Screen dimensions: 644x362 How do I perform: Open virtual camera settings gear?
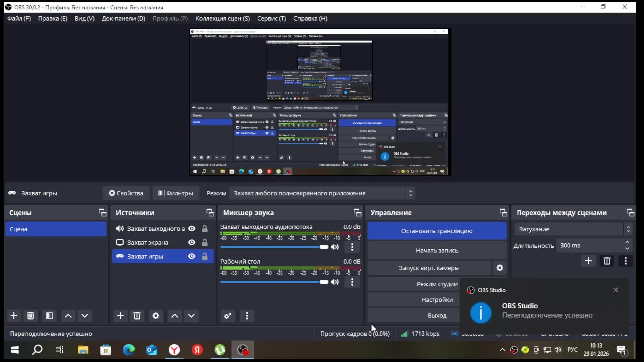[500, 268]
